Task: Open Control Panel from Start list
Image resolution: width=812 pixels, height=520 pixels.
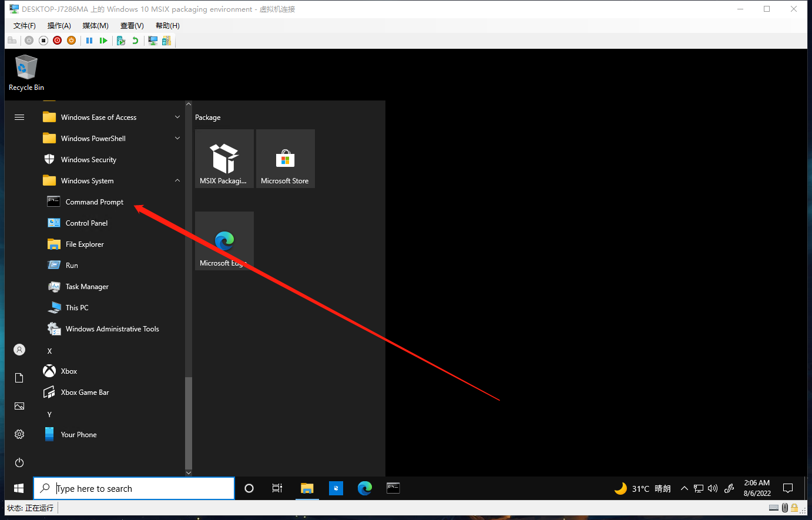Action: tap(86, 223)
